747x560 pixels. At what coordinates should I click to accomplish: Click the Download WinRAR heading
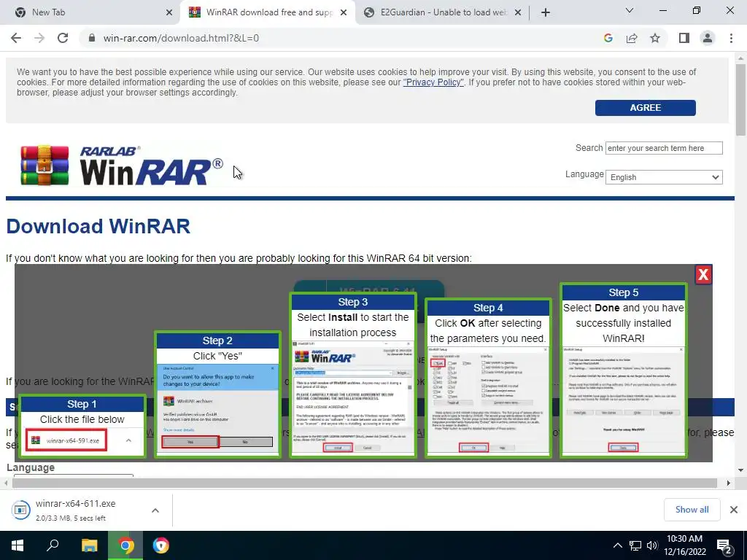(98, 226)
